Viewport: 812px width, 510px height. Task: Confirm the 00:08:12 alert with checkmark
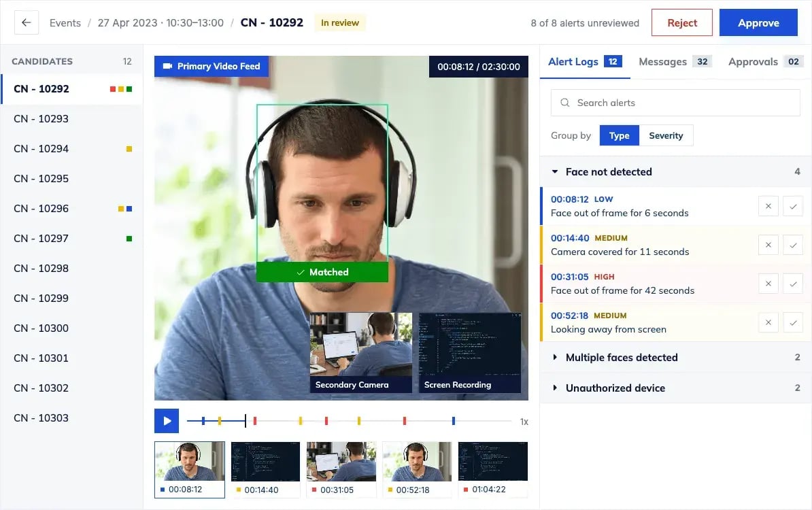click(793, 206)
